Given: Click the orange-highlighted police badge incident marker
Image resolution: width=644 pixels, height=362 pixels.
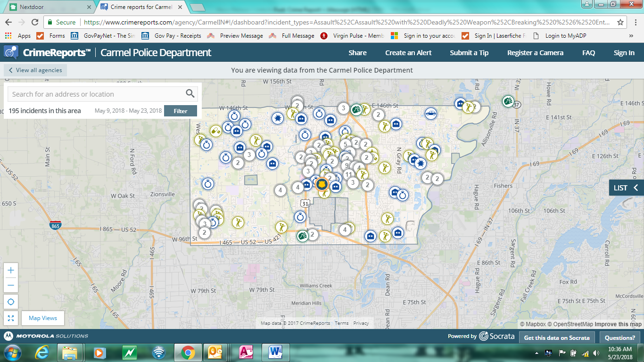Looking at the screenshot, I should click(x=322, y=185).
